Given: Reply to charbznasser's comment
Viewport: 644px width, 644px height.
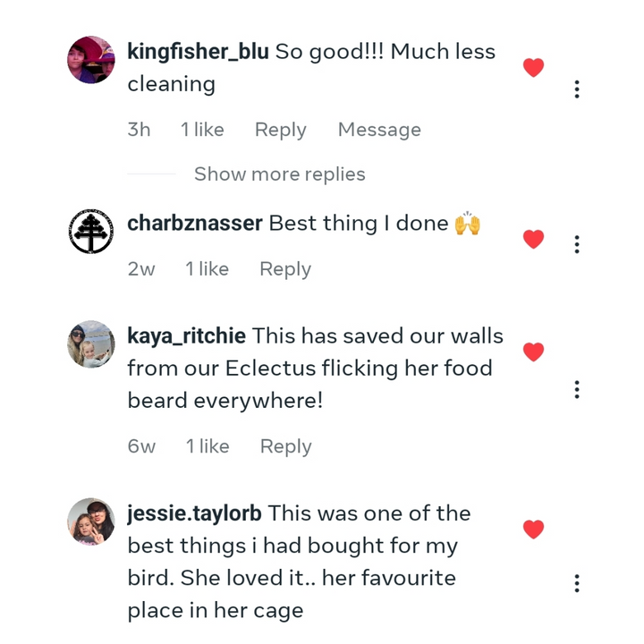Looking at the screenshot, I should coord(284,269).
